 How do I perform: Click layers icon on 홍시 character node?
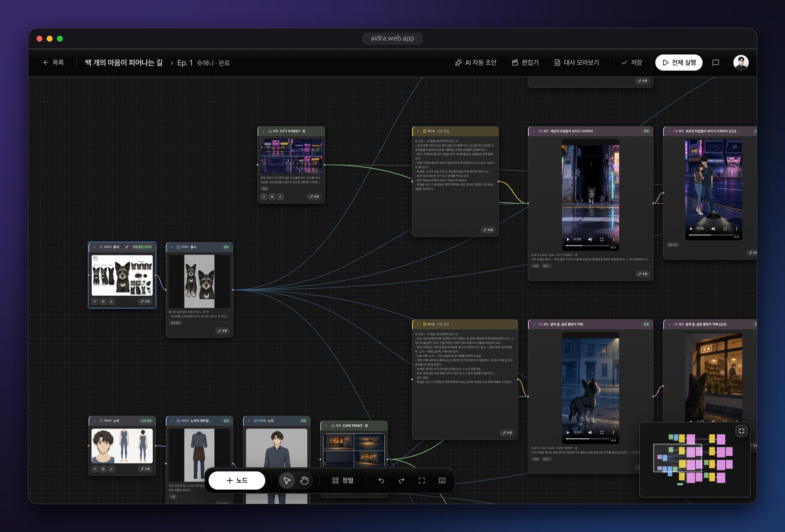pyautogui.click(x=103, y=301)
